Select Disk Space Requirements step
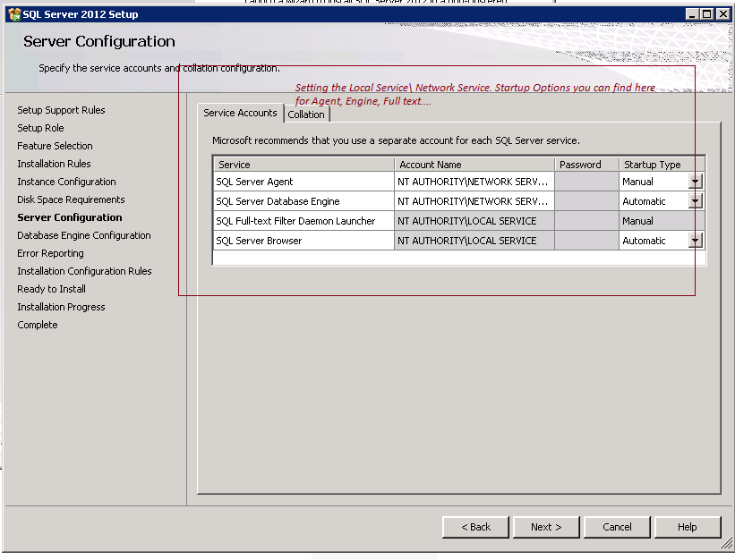The image size is (735, 560). click(71, 199)
